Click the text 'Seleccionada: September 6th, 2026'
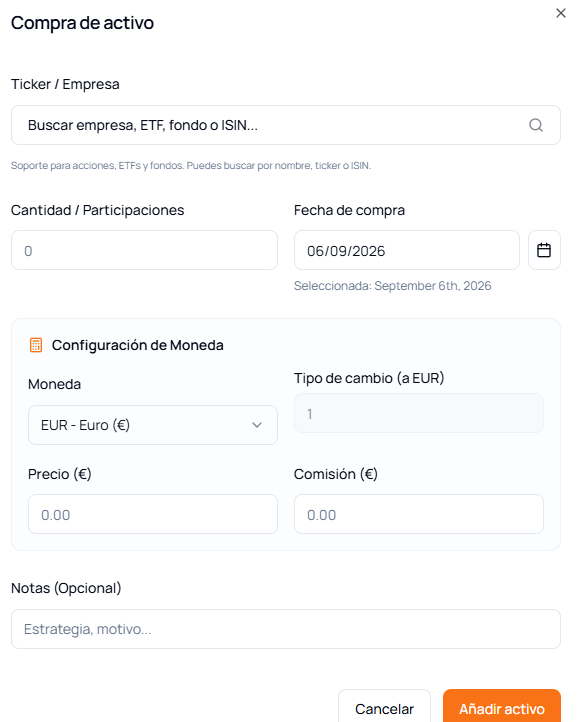Image resolution: width=577 pixels, height=722 pixels. pos(392,286)
